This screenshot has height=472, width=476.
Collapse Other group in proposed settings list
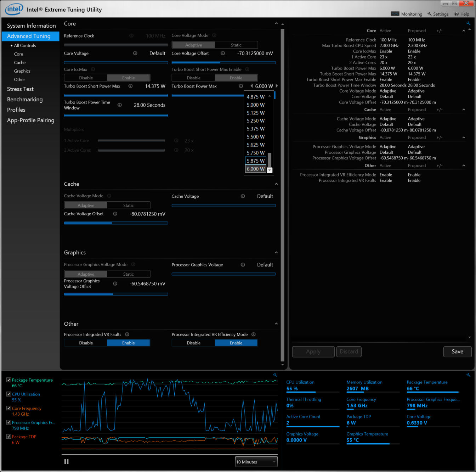tap(464, 165)
